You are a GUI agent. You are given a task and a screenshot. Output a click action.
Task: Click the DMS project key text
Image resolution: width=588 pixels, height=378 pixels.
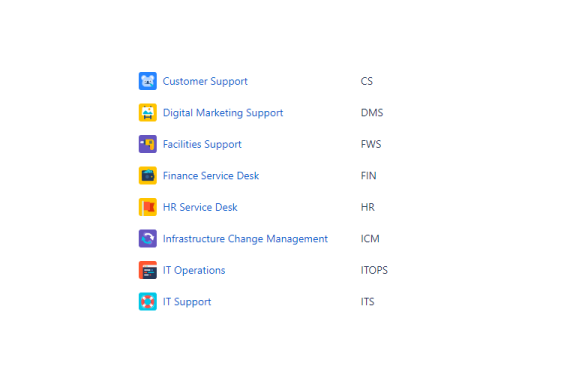point(372,112)
